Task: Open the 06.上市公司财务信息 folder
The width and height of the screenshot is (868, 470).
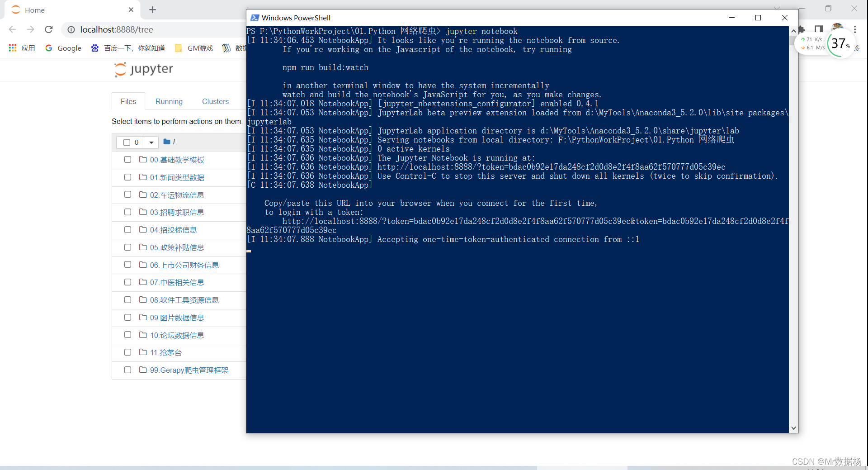Action: (x=184, y=265)
